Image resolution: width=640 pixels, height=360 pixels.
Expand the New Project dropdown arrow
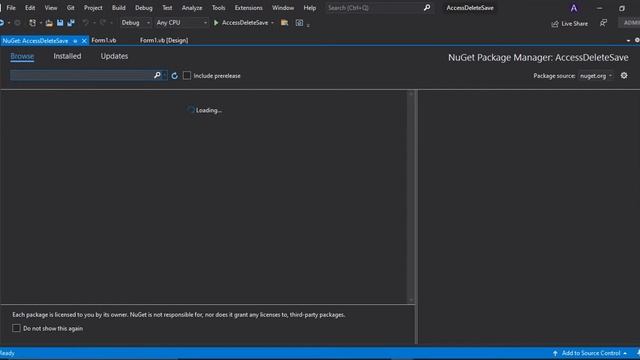pos(41,23)
